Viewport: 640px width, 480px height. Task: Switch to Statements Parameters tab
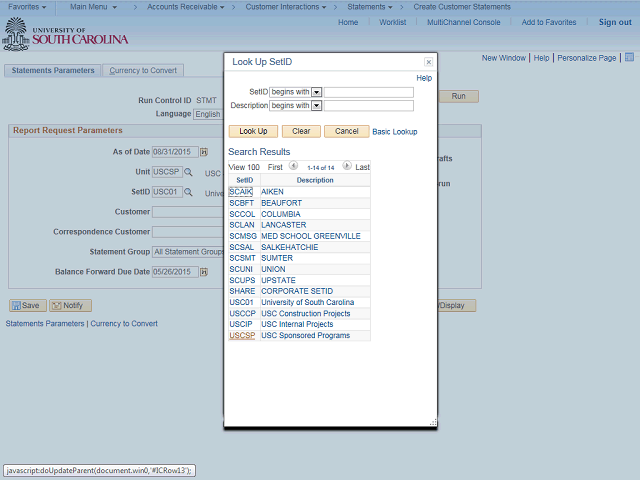point(53,70)
